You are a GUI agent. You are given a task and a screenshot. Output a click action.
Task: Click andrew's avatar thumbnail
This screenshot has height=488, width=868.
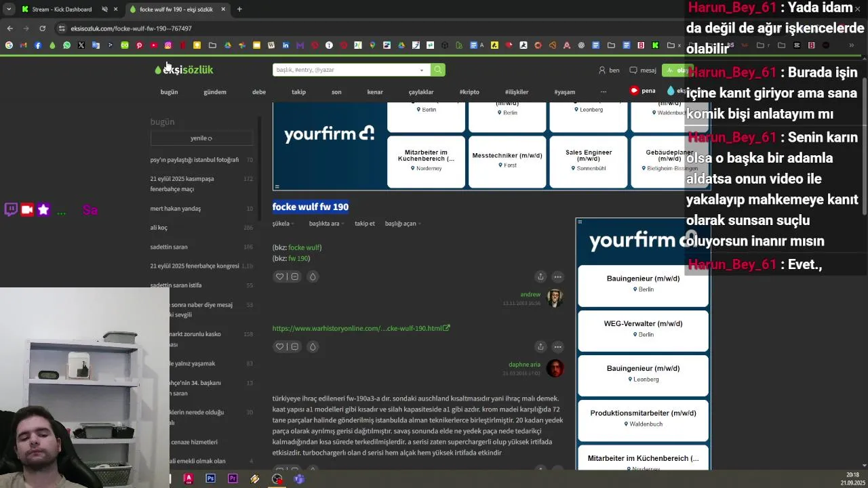tap(555, 298)
